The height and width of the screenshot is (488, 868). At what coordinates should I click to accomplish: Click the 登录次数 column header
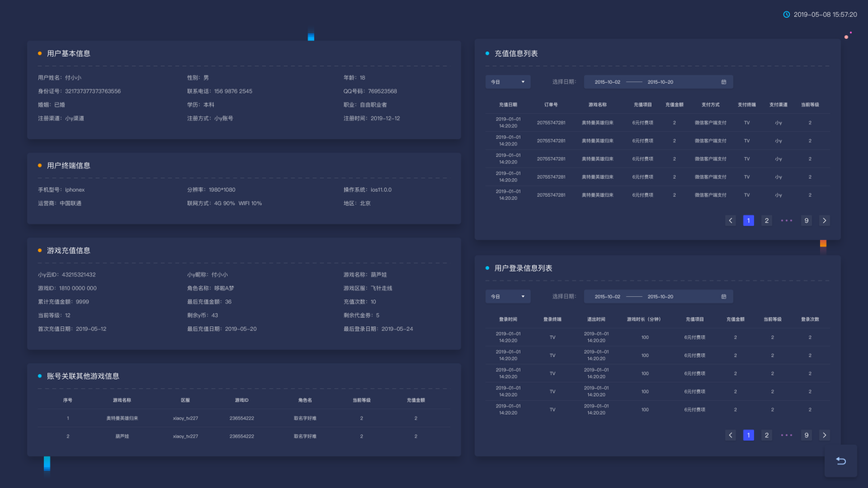[810, 320]
